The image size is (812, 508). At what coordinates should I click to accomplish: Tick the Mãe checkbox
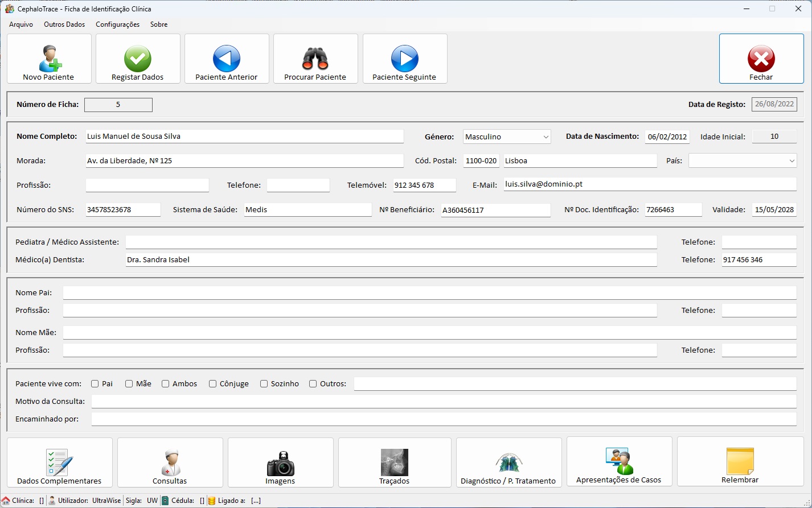pos(129,384)
